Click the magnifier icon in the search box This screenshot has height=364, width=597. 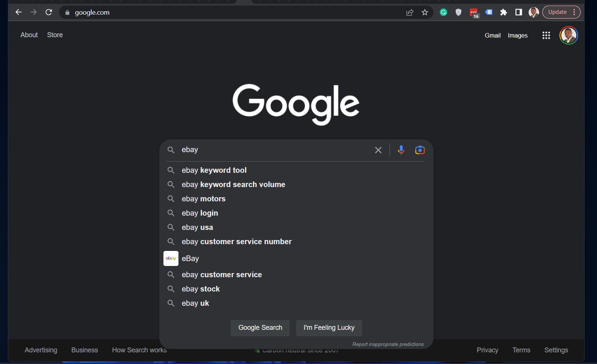171,150
